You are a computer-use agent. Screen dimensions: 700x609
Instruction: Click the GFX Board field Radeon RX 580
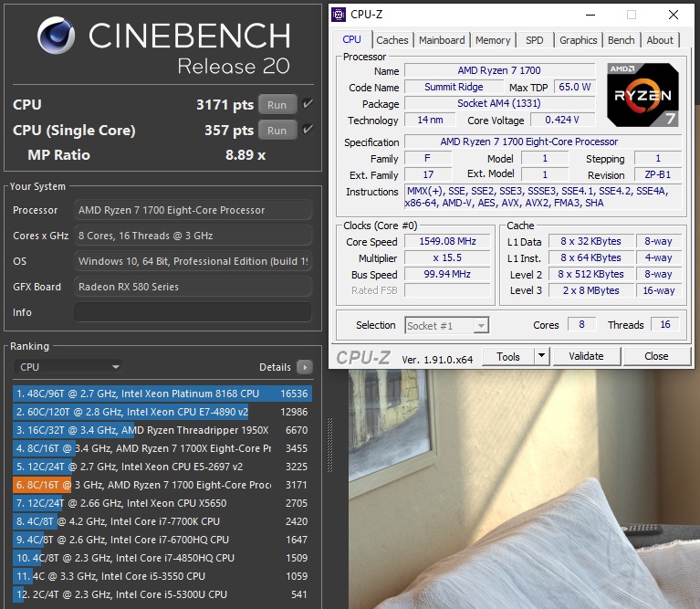tap(193, 287)
